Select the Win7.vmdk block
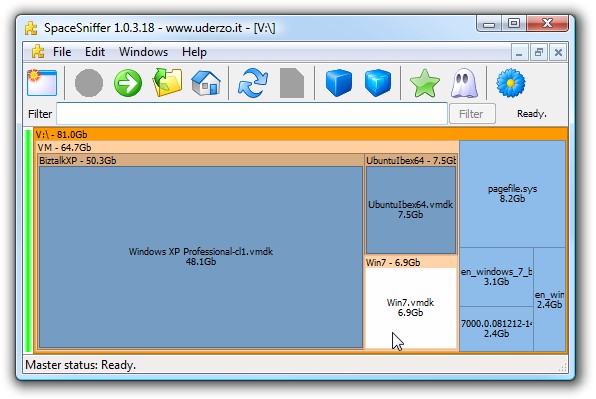596x399 pixels. pos(411,308)
